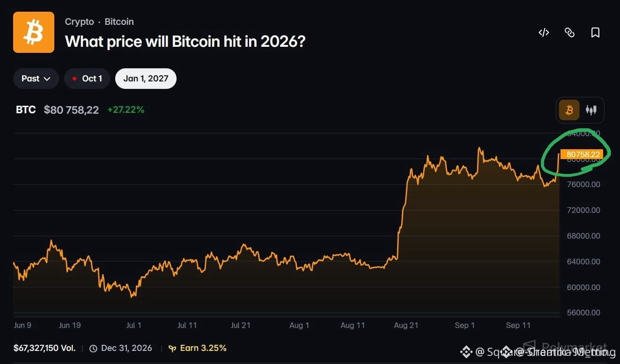Screen dimensions: 620x364
Task: Click the embed code icon
Action: pos(544,32)
